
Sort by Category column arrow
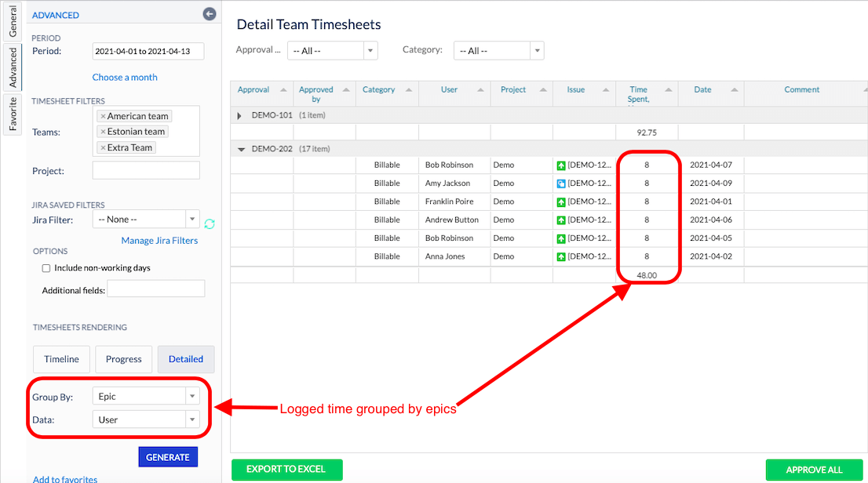[409, 89]
